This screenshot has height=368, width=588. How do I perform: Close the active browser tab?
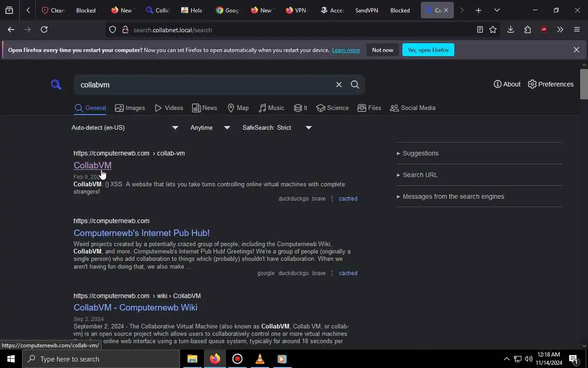click(446, 10)
